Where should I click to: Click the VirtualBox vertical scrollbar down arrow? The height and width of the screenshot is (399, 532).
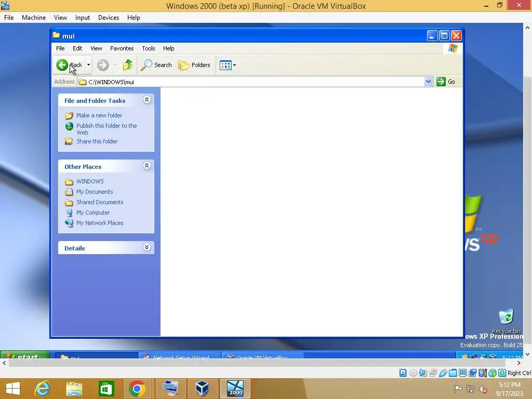527,354
